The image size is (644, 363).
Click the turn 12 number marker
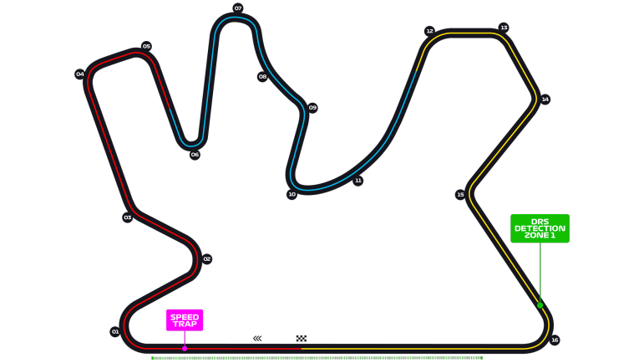[430, 31]
